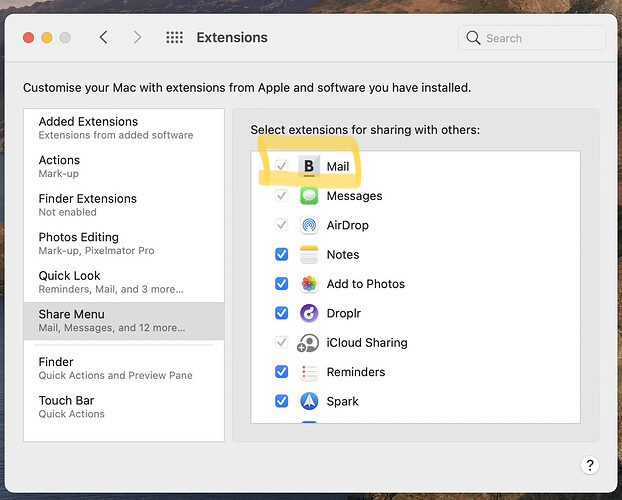Disable the Spark checkbox
The width and height of the screenshot is (622, 500).
(282, 401)
